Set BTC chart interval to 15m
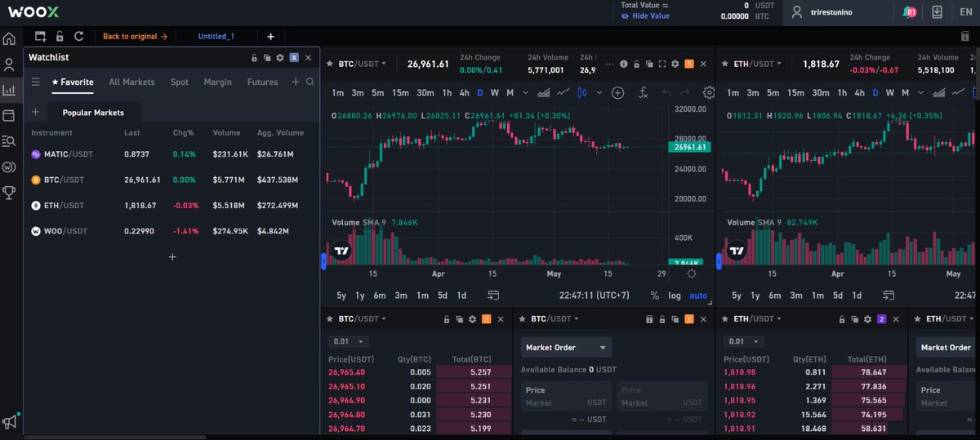Screen dimensions: 980x440 (400, 93)
